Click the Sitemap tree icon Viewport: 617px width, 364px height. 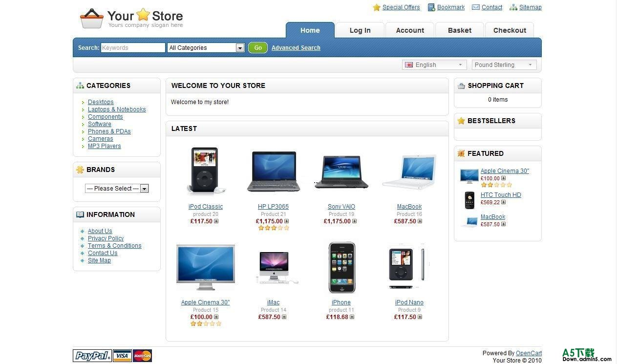coord(513,7)
